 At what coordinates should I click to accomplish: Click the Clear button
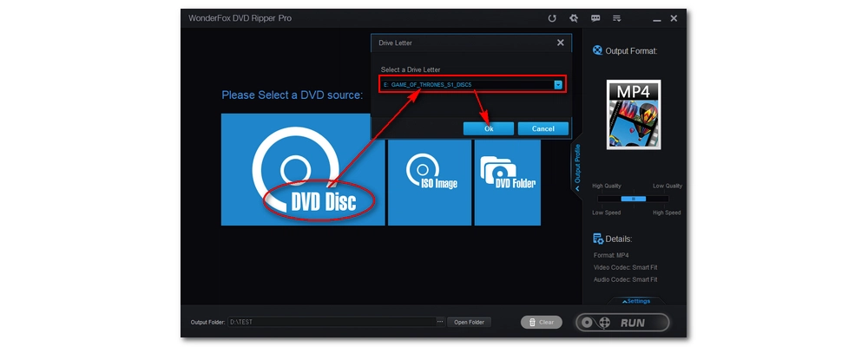[542, 322]
